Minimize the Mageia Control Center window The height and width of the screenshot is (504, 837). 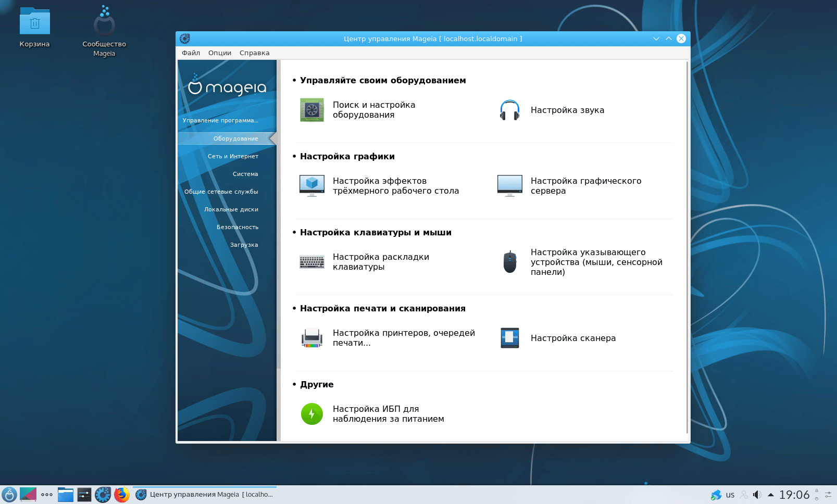(x=656, y=39)
